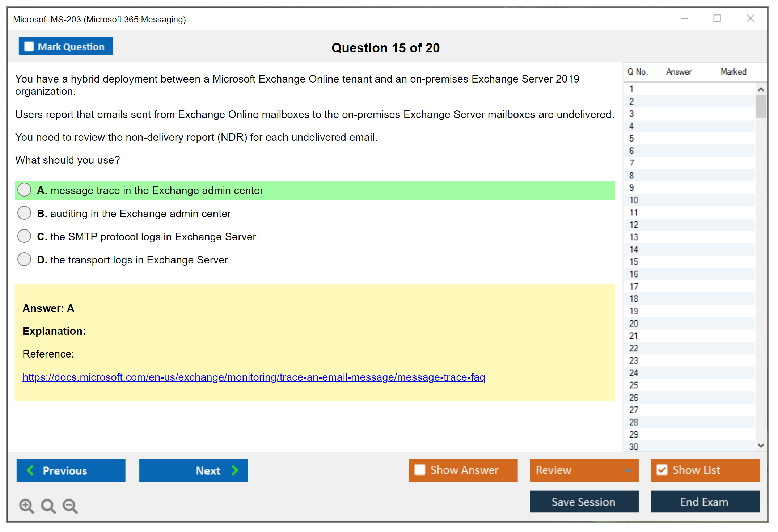
Task: Toggle the Mark Question checkbox
Action: 29,46
